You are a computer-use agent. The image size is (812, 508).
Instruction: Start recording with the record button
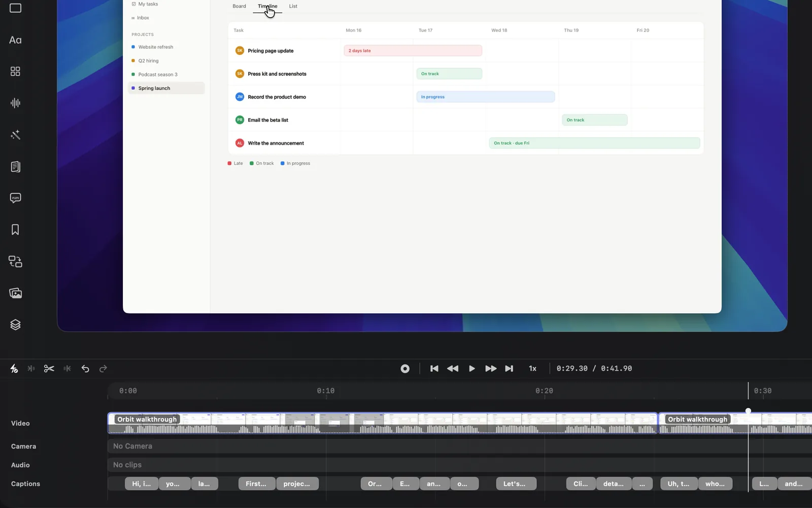pos(405,369)
